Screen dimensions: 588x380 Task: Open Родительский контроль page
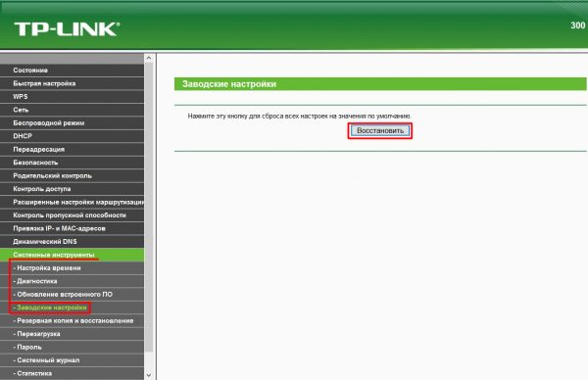(72, 175)
